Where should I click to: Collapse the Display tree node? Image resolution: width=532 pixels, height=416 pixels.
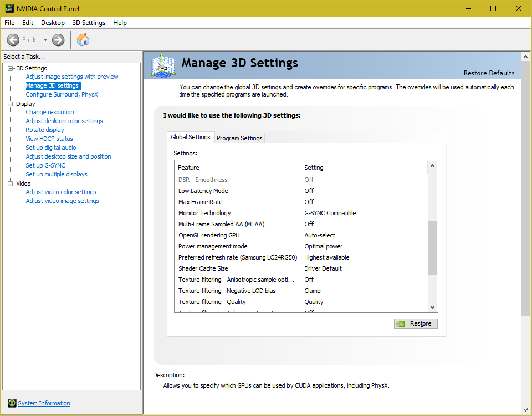pos(11,104)
